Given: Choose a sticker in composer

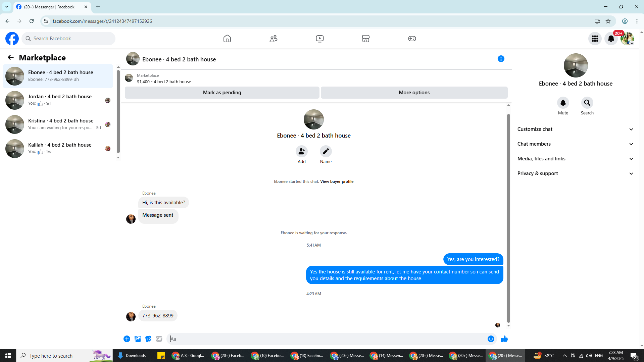Looking at the screenshot, I should [x=148, y=339].
